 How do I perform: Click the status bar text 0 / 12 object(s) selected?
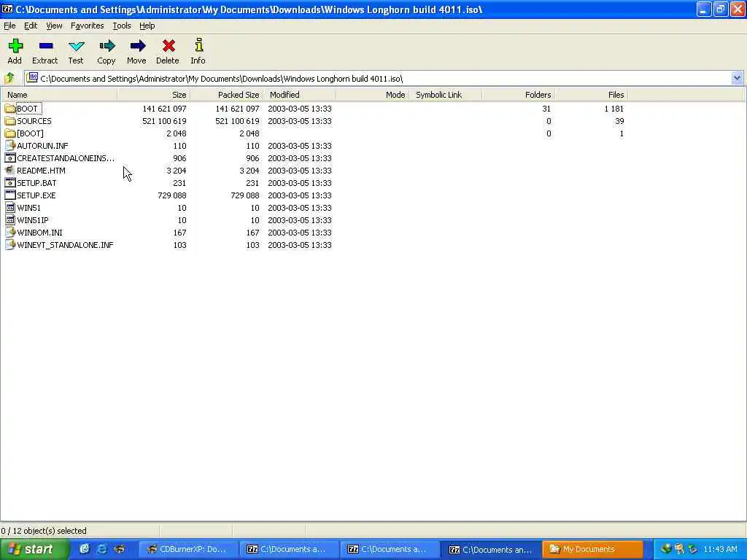tap(44, 531)
